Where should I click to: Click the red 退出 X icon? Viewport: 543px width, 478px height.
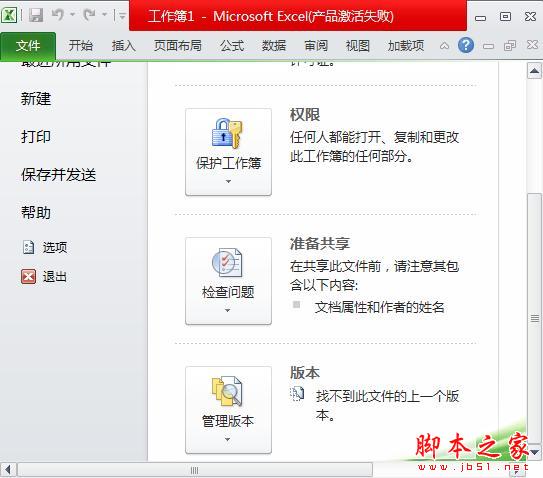(x=28, y=277)
